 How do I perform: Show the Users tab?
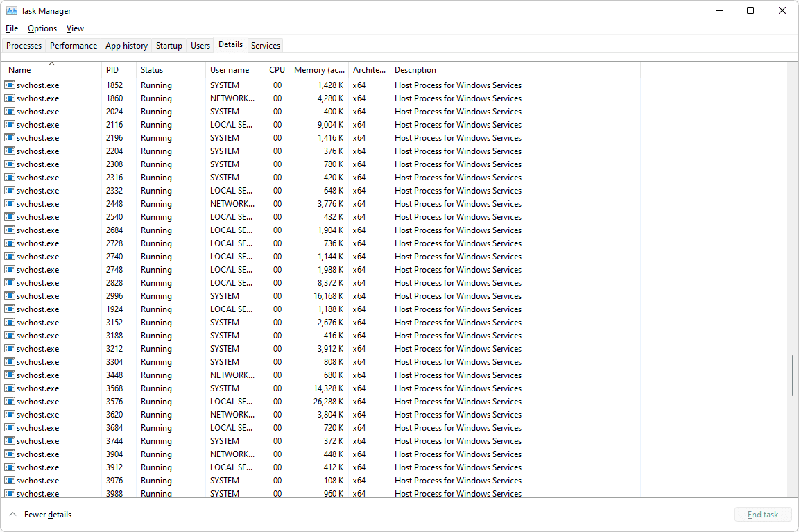coord(200,45)
